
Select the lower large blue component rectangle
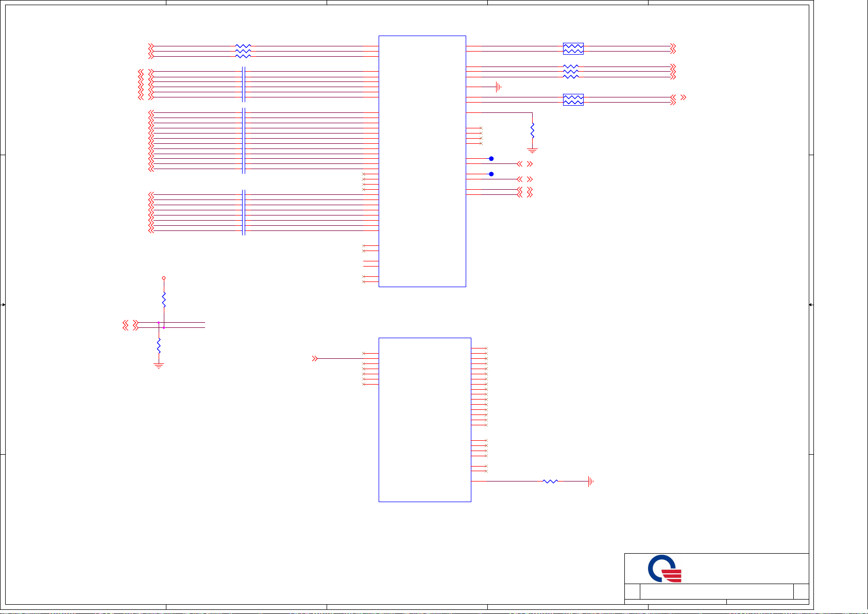(x=425, y=420)
